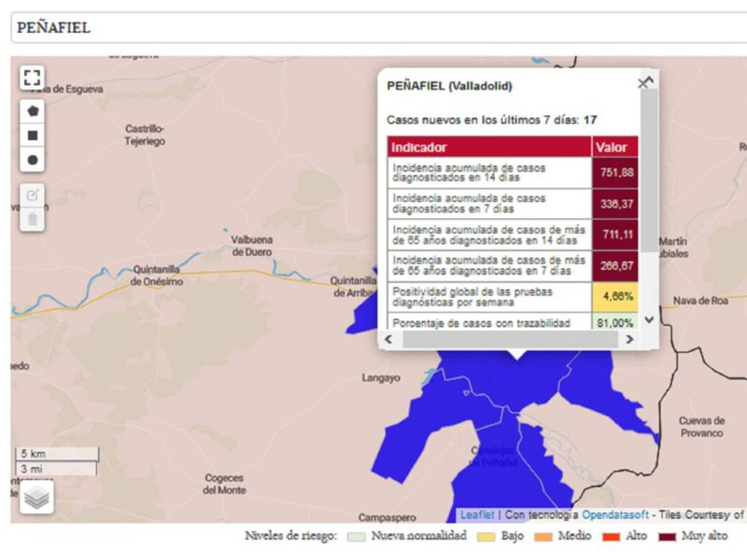Click the Valor column header
This screenshot has width=747, height=560.
[x=614, y=147]
